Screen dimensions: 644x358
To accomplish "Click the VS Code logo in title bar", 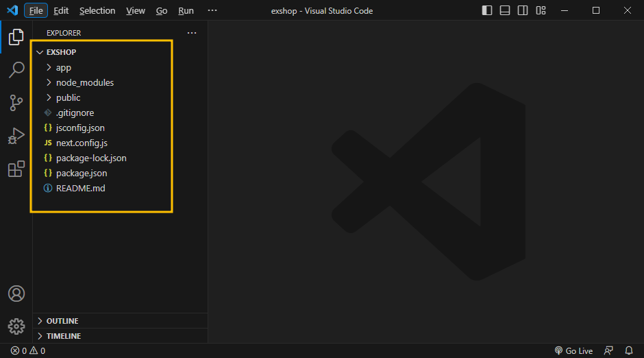I will pyautogui.click(x=12, y=10).
